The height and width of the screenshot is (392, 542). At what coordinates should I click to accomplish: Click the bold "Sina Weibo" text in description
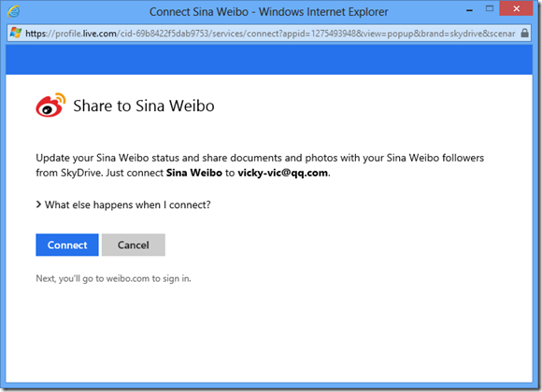click(194, 173)
